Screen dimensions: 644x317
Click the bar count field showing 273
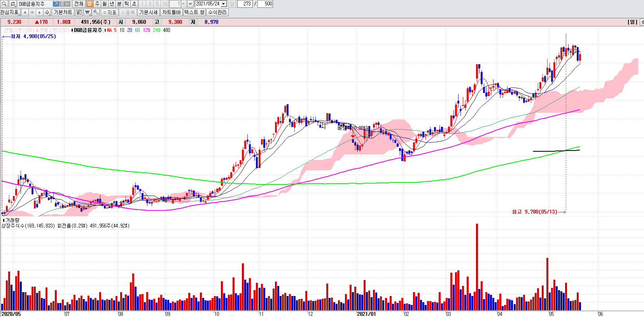point(245,4)
